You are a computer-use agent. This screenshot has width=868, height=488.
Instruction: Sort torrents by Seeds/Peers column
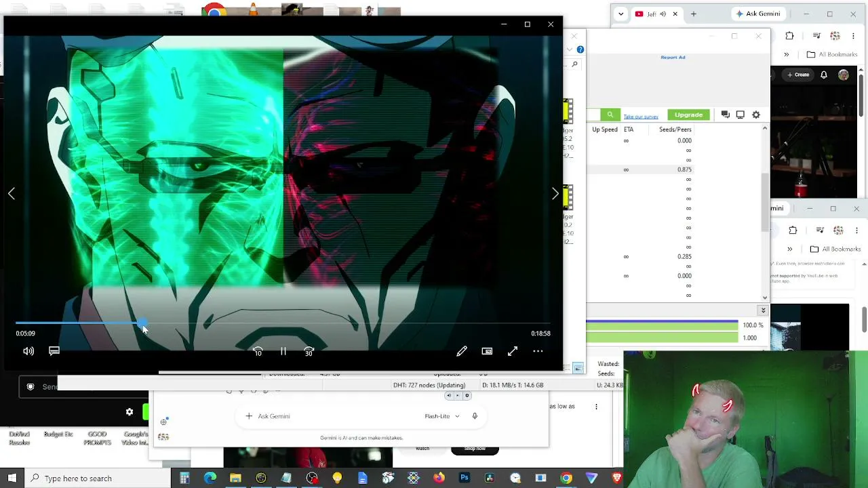coord(675,129)
